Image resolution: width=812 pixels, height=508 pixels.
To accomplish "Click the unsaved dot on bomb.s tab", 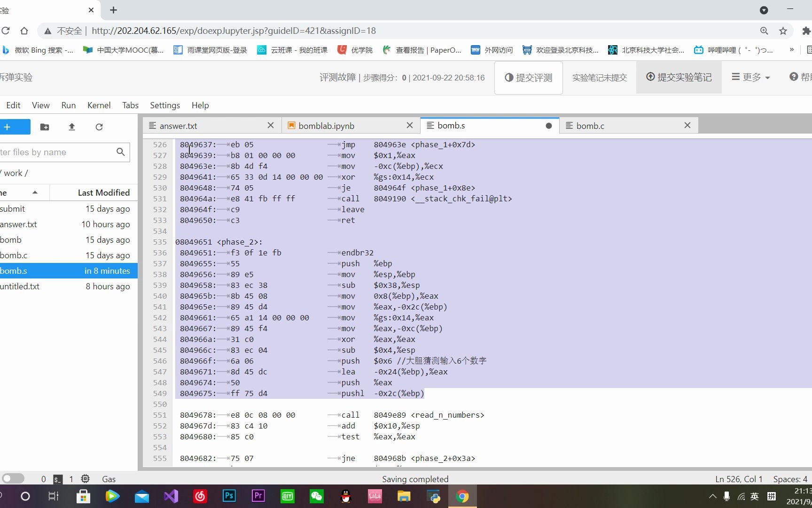I will tap(549, 126).
